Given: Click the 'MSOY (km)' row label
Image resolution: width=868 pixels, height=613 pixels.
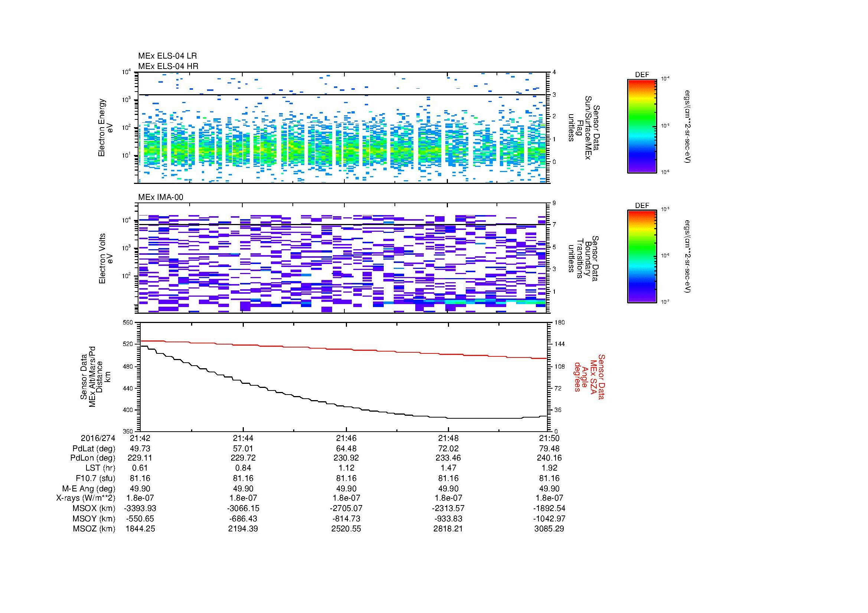Looking at the screenshot, I should 94,518.
